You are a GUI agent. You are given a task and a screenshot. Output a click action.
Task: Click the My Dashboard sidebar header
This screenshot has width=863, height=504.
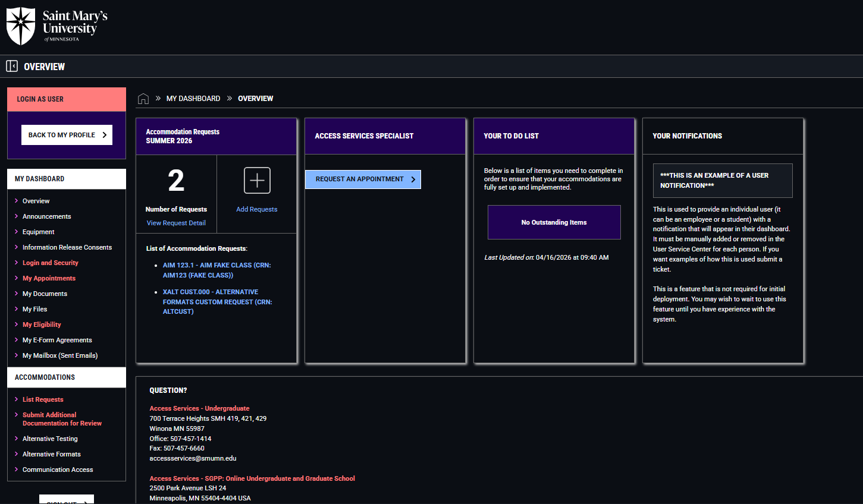point(67,179)
